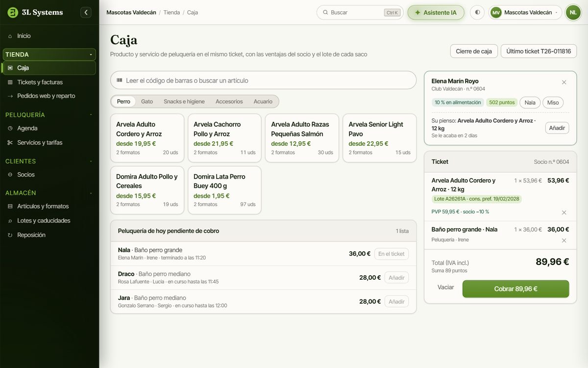Remove Arvela Adulto Cordero y Arroz from ticket
The image size is (588, 368).
564,212
